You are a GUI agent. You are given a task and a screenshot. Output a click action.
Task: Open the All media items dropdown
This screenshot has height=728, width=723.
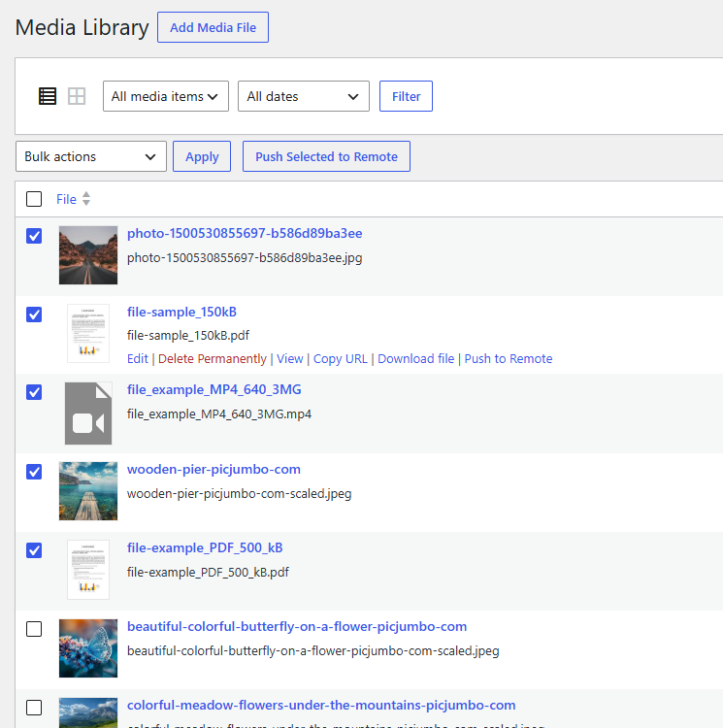[166, 96]
